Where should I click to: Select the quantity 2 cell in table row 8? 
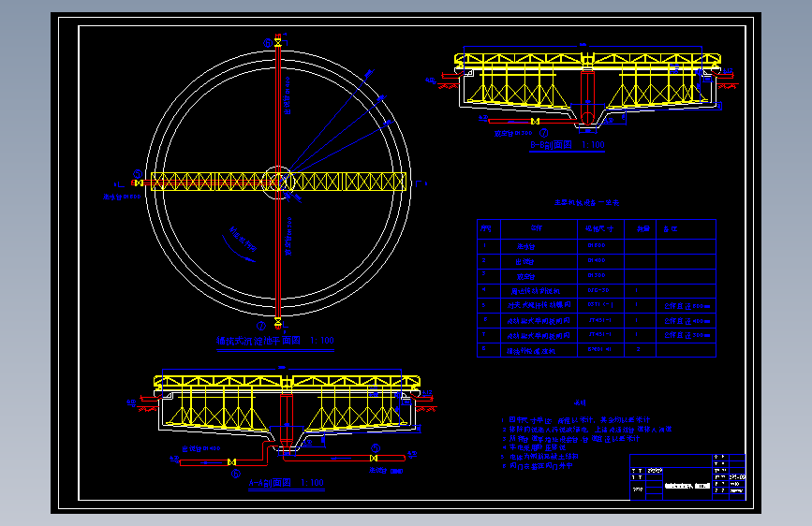[640, 350]
